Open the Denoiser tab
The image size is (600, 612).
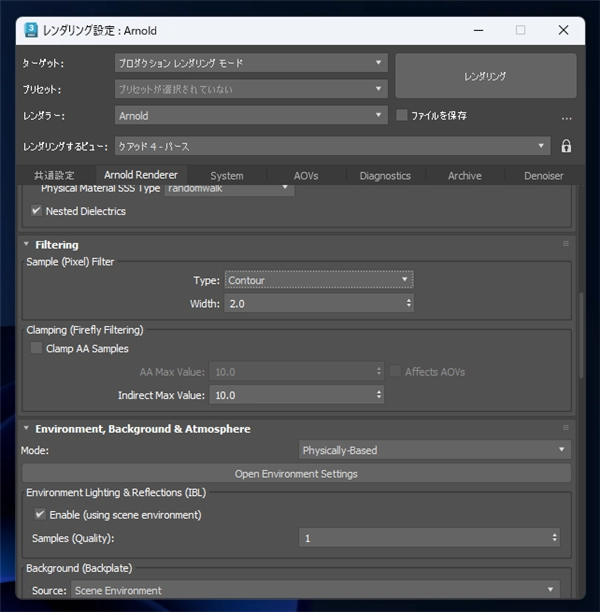(x=544, y=176)
